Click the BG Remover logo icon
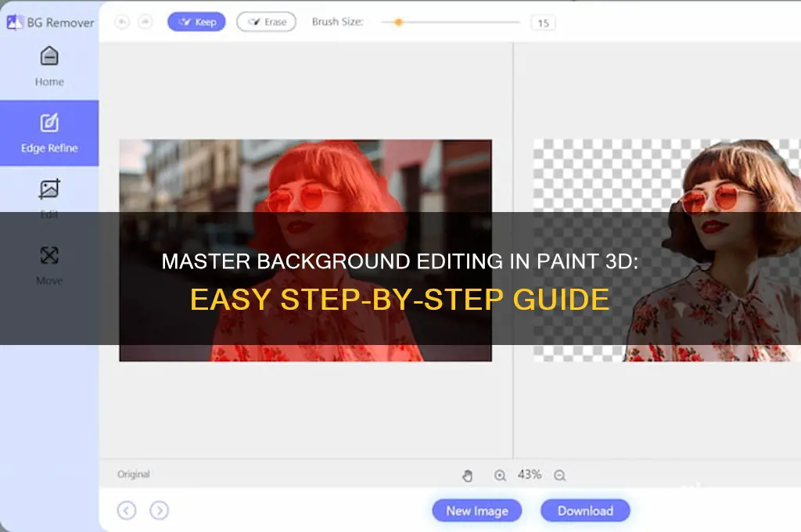Screen dimensions: 801x532 pyautogui.click(x=14, y=22)
